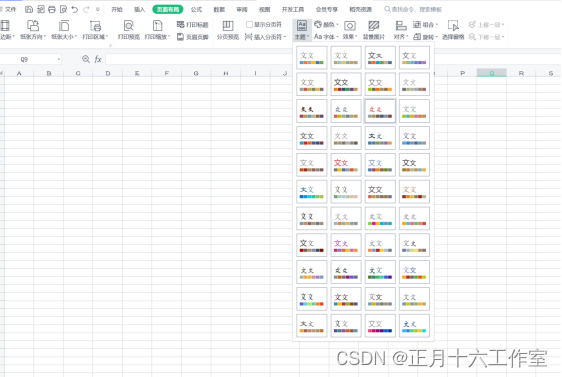Click the Save icon in quick access toolbar
562x377 pixels.
pyautogui.click(x=29, y=9)
